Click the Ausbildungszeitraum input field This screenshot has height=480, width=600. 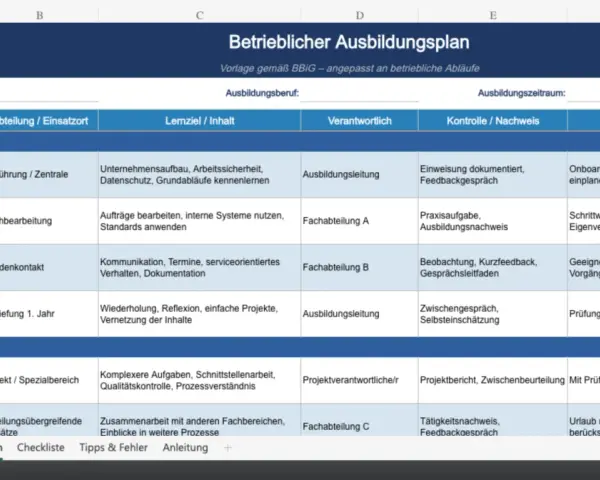pos(584,93)
